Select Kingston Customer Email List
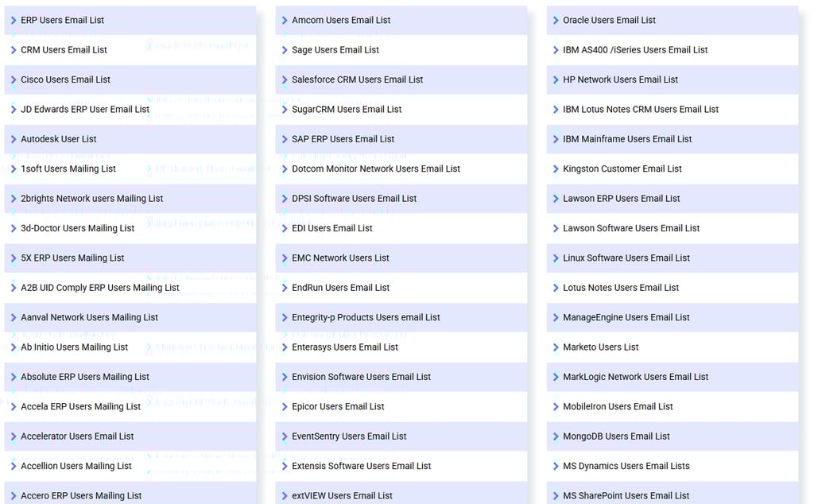Screen dimensions: 814x504 (622, 169)
